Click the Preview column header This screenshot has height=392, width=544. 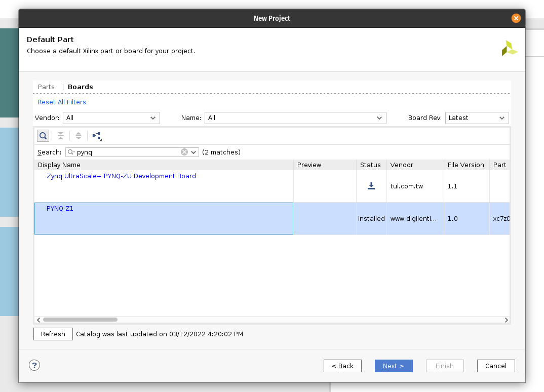coord(325,165)
